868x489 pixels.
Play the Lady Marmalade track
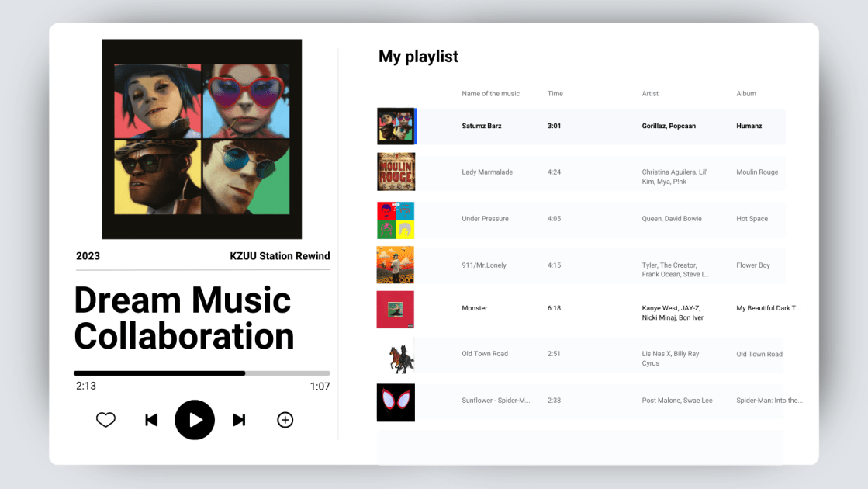(487, 172)
